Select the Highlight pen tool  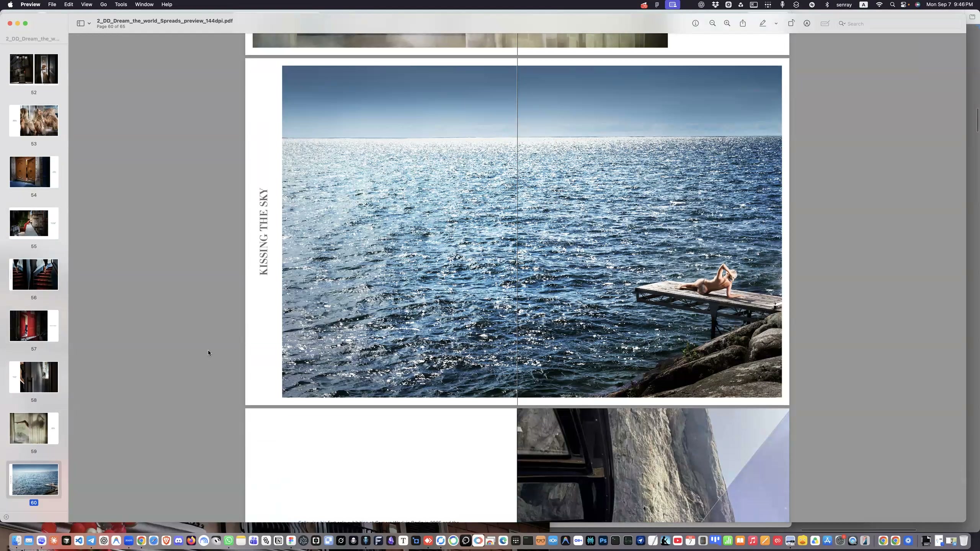pyautogui.click(x=763, y=23)
